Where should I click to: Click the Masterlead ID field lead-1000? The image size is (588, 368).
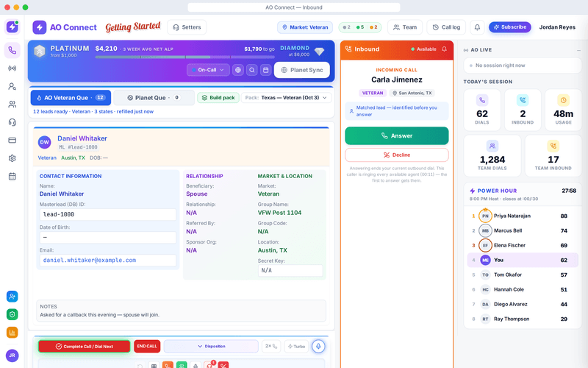[x=107, y=214]
